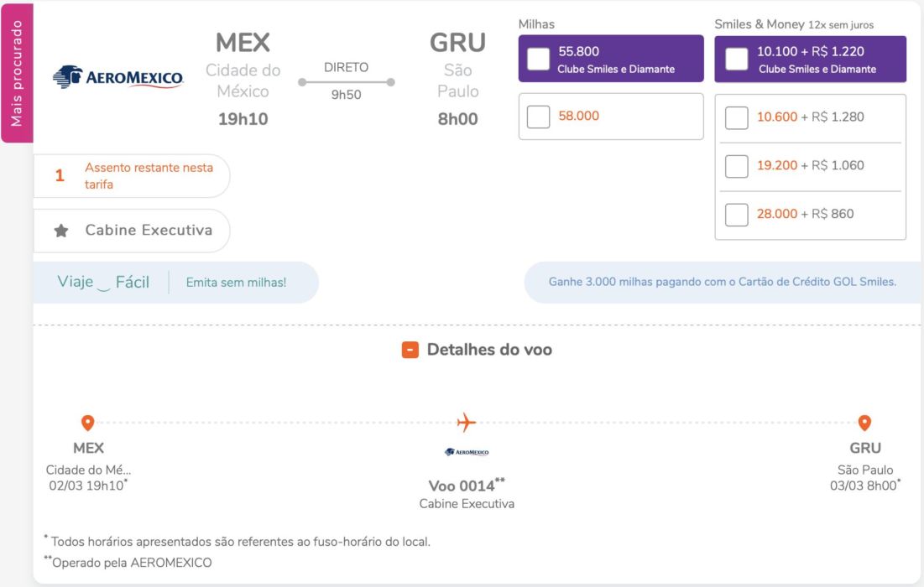Click the small Aeromexico logo above Voo 0014
924x587 pixels.
(467, 452)
